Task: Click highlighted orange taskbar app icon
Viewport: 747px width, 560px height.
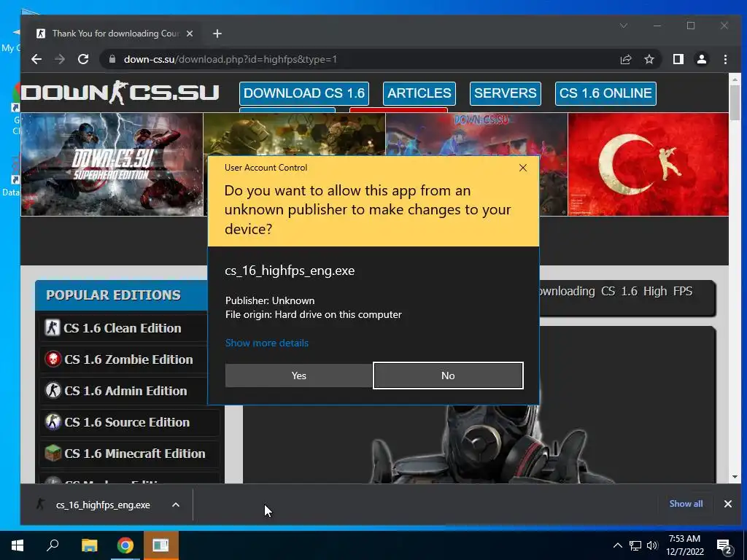Action: [x=160, y=545]
